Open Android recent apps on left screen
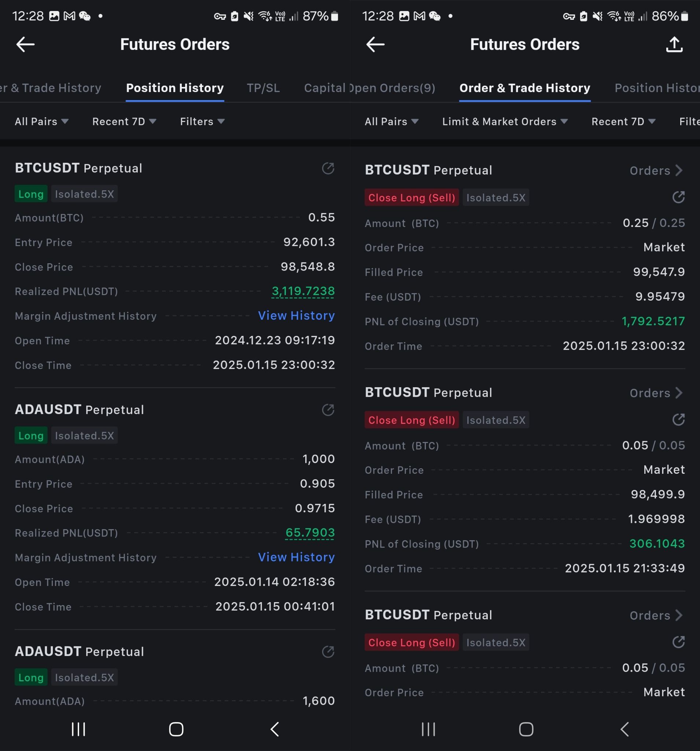Viewport: 700px width, 751px height. pyautogui.click(x=78, y=729)
